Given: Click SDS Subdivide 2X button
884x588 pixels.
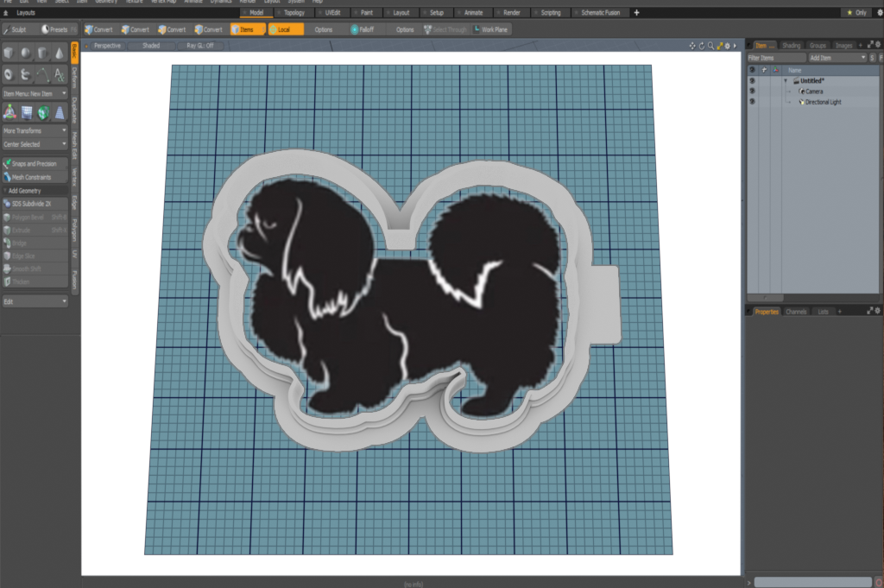Looking at the screenshot, I should pyautogui.click(x=35, y=204).
